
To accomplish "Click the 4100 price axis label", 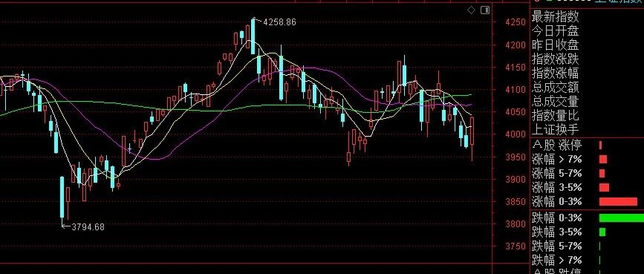I will (516, 90).
